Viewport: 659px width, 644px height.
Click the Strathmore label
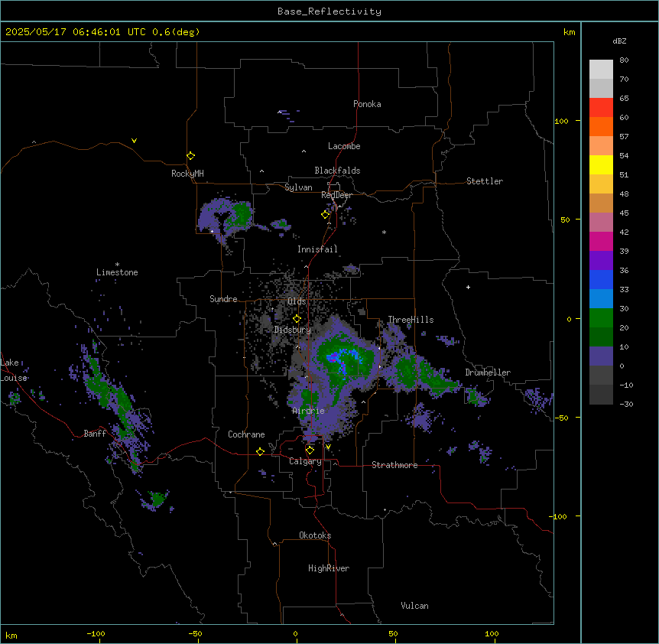coord(394,465)
